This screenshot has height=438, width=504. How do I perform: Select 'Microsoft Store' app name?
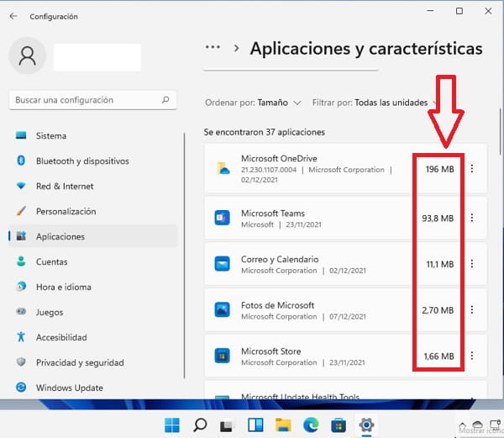[271, 351]
